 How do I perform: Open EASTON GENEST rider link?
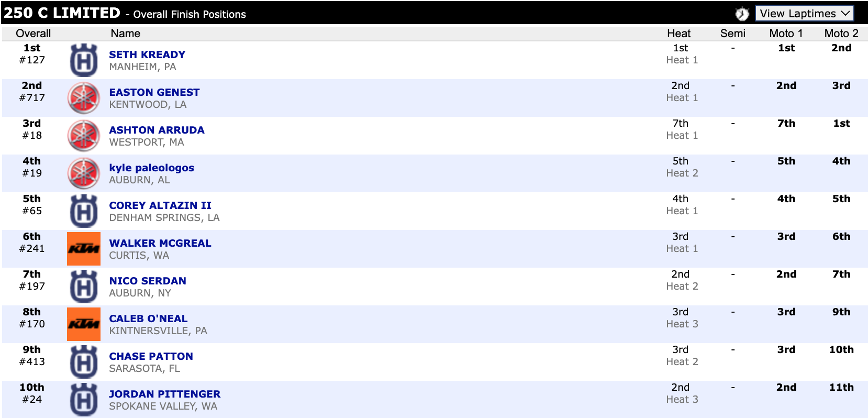click(x=154, y=92)
